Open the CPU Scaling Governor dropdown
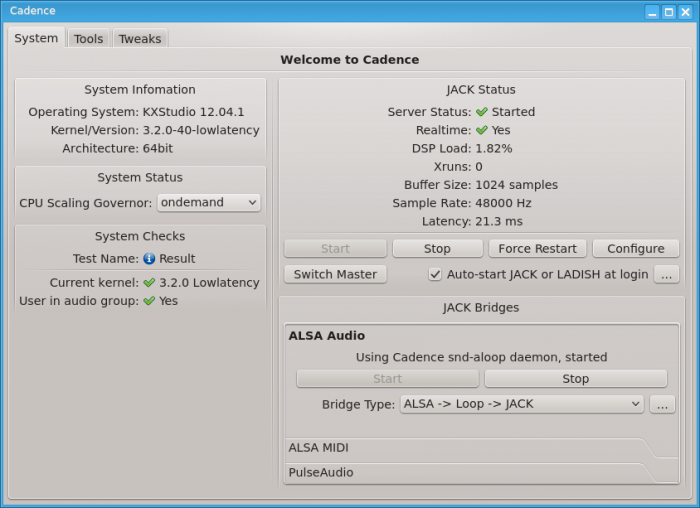700x508 pixels. pyautogui.click(x=208, y=203)
